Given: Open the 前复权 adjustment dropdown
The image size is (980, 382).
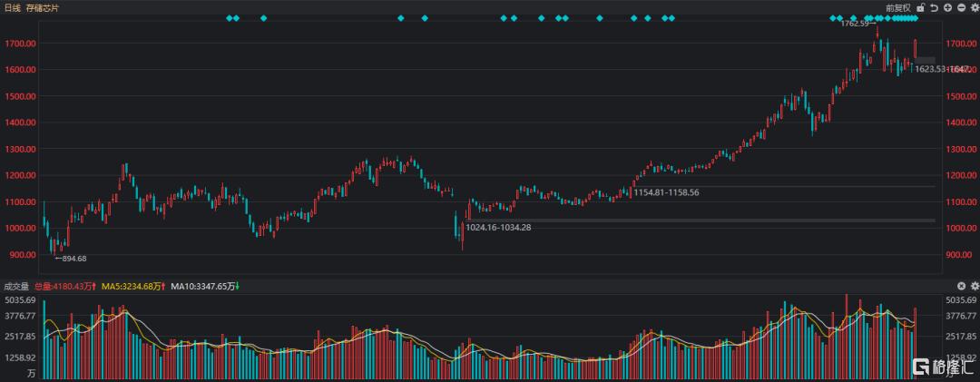Looking at the screenshot, I should pyautogui.click(x=899, y=7).
